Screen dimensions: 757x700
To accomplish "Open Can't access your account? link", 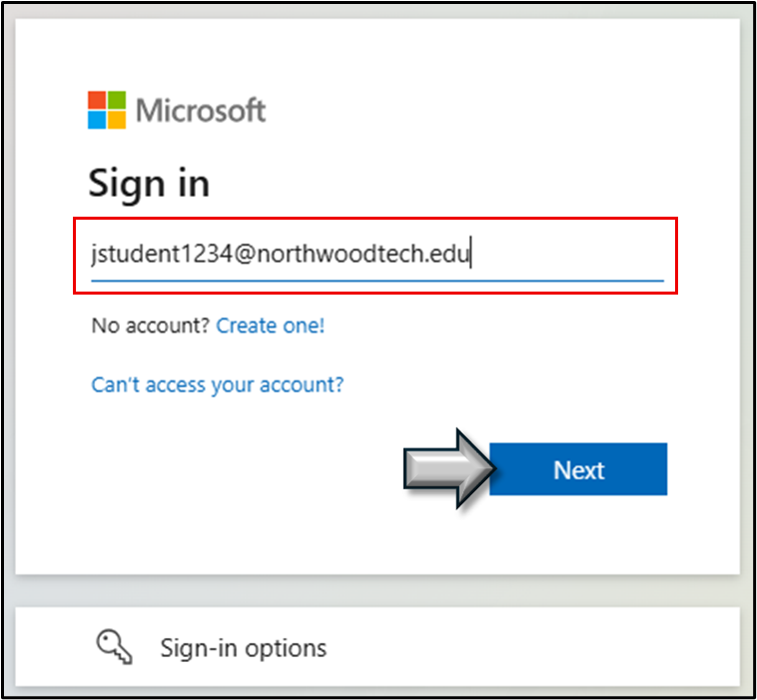I will point(218,385).
